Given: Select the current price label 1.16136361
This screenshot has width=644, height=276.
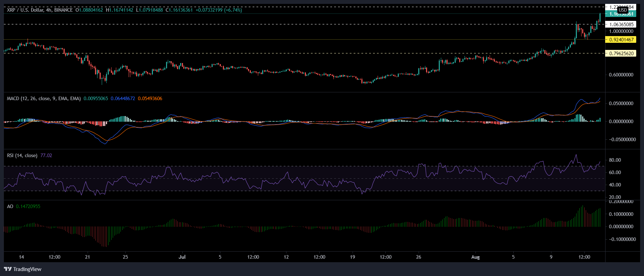Looking at the screenshot, I should tap(621, 14).
